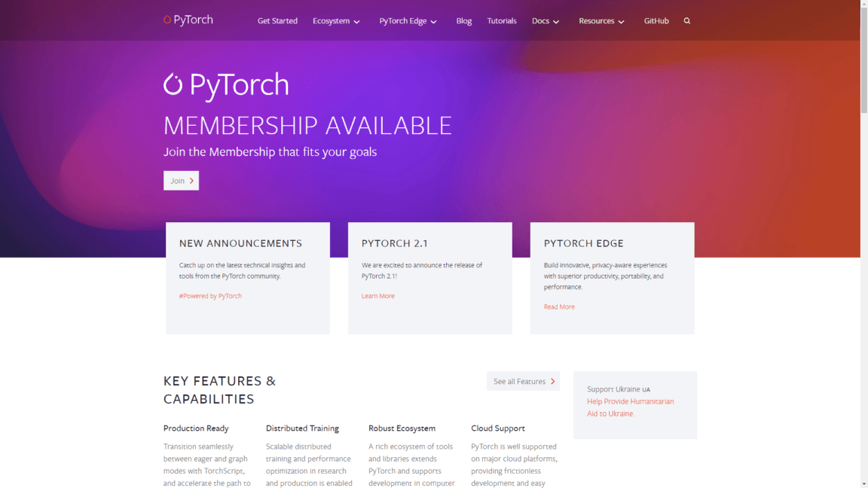
Task: Open the Blog page
Action: pos(464,21)
